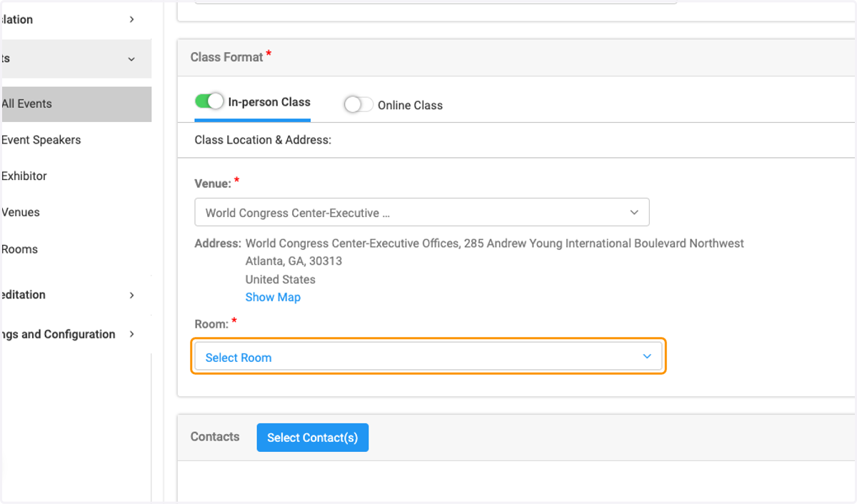Open Rooms from the sidebar
The image size is (857, 504).
19,249
